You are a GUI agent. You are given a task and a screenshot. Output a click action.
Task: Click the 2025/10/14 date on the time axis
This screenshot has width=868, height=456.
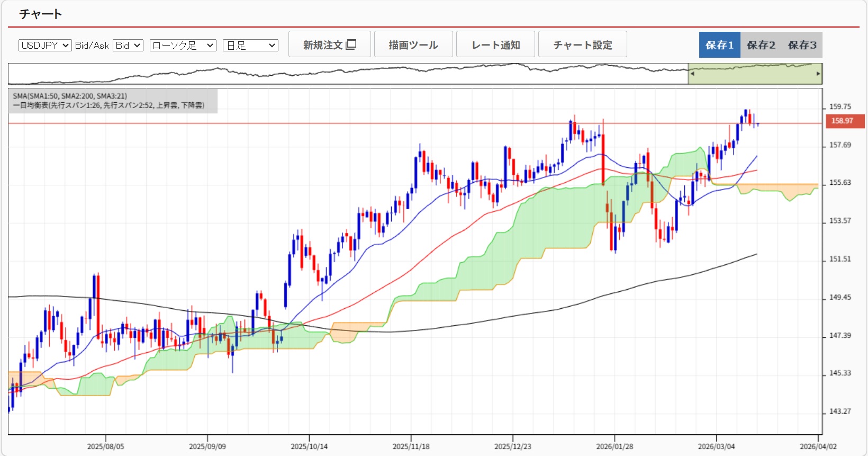pos(309,446)
